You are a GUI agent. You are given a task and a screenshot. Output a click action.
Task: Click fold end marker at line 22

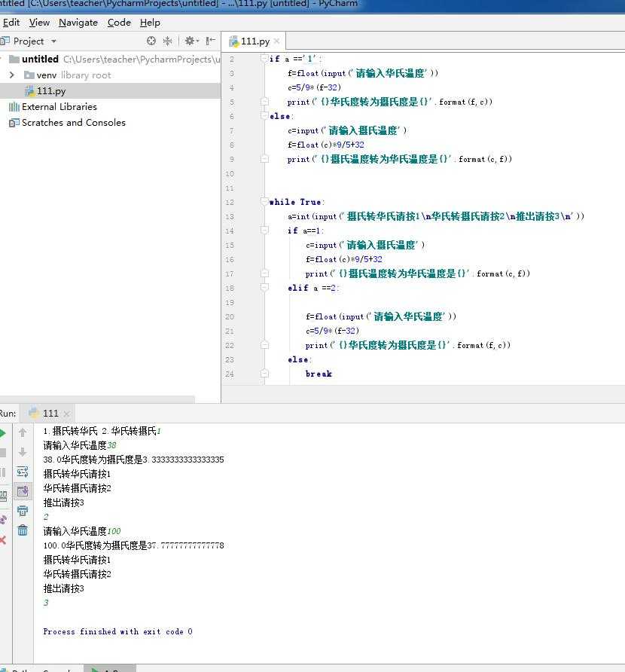point(264,345)
